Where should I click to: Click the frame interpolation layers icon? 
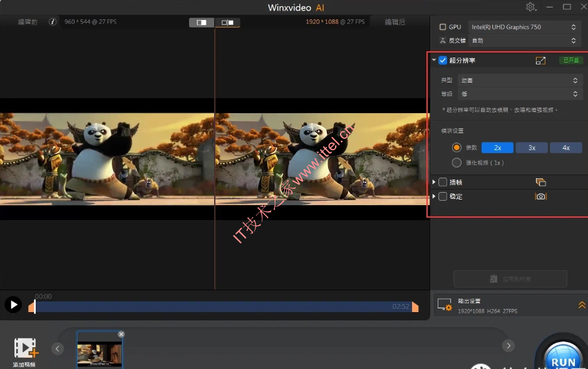[x=540, y=182]
